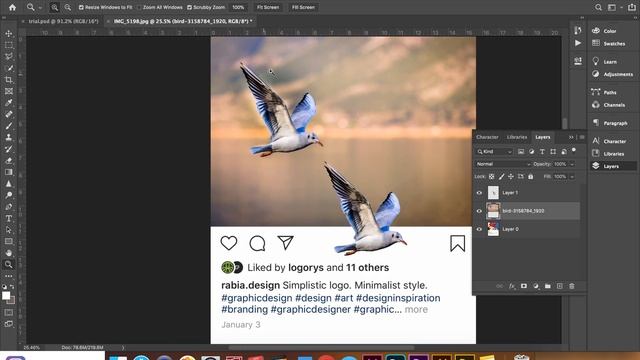Click the Delete layer trash icon
Image resolution: width=640 pixels, height=360 pixels.
click(x=572, y=286)
